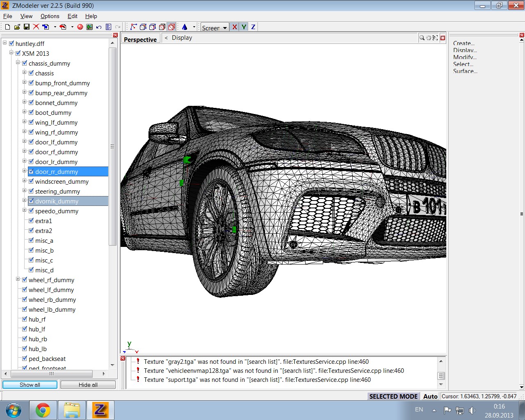The width and height of the screenshot is (525, 420).
Task: Open the Options menu
Action: 50,16
